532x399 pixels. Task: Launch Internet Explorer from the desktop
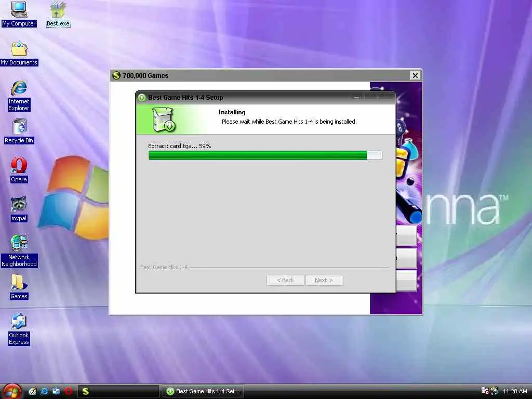19,96
